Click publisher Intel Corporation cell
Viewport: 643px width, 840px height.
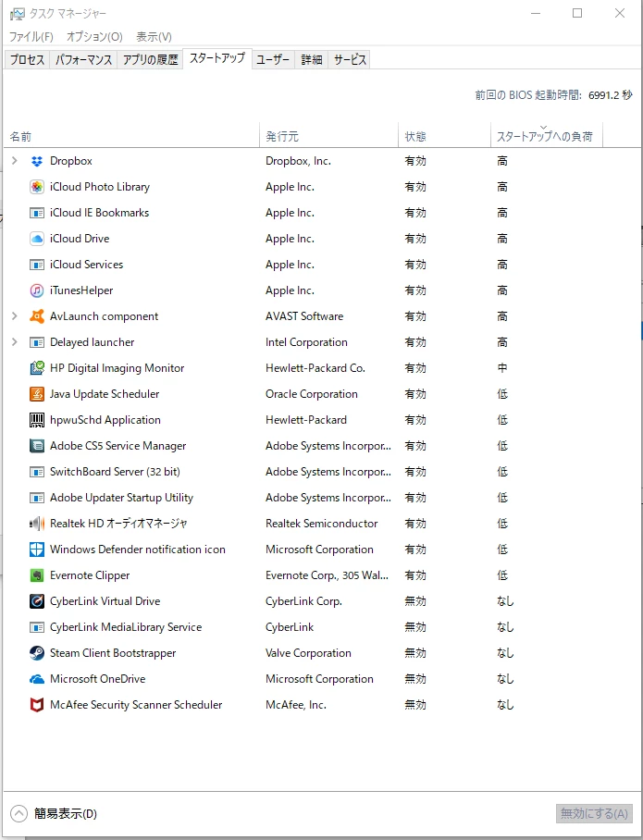point(306,341)
